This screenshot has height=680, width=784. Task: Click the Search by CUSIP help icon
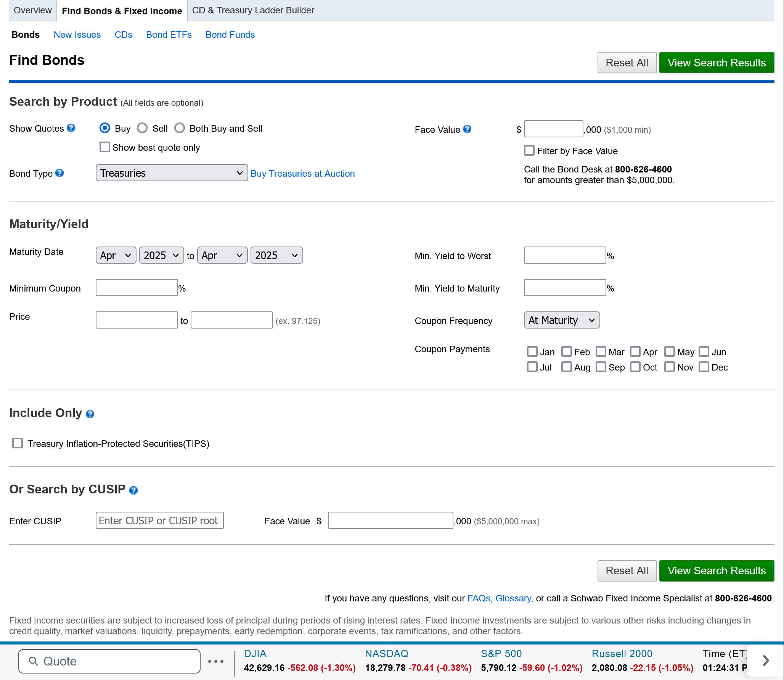click(x=133, y=490)
